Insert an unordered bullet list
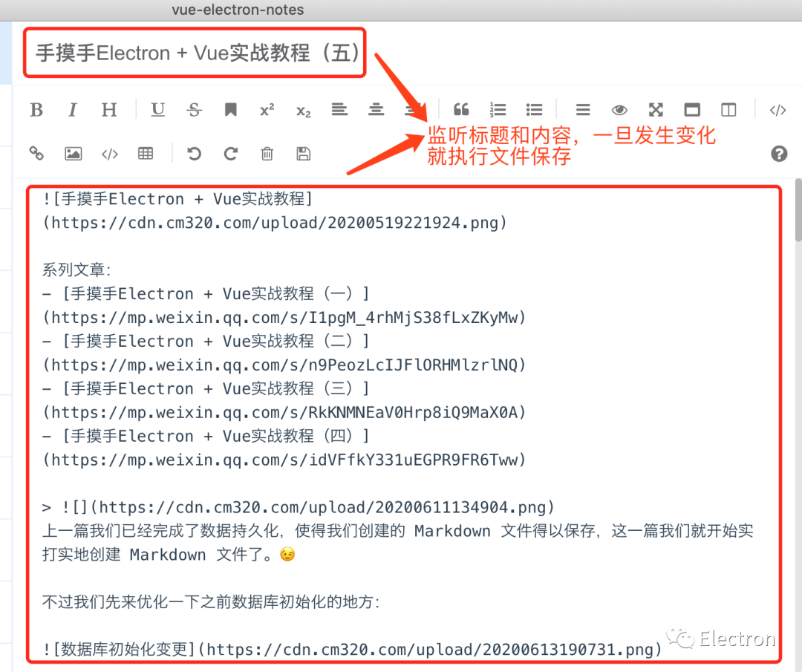802x672 pixels. (x=534, y=109)
